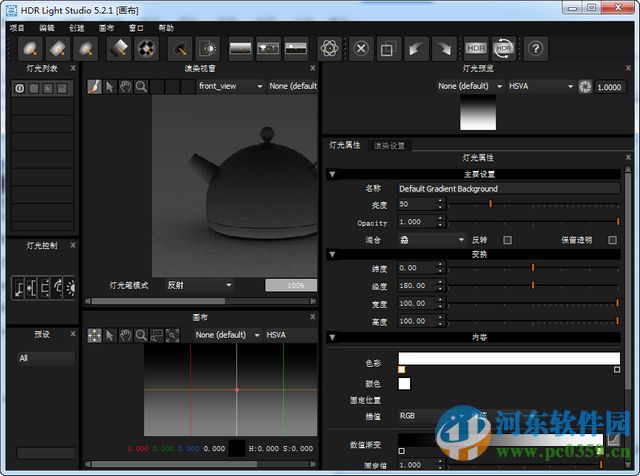Image resolution: width=640 pixels, height=476 pixels.
Task: Switch to the 渲染设置 tab
Action: coord(389,146)
